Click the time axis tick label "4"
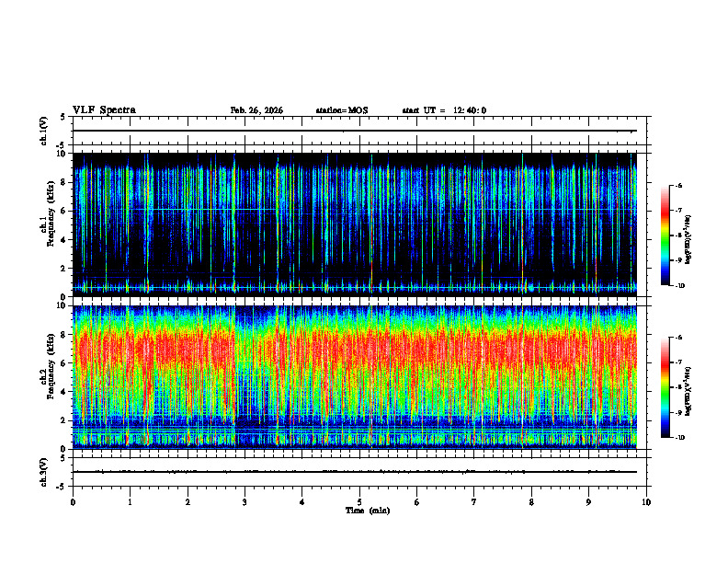The image size is (728, 563). tap(302, 502)
